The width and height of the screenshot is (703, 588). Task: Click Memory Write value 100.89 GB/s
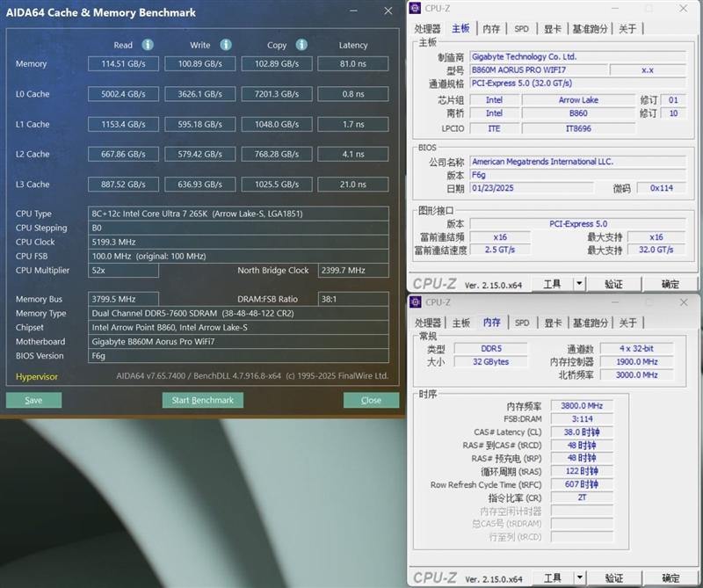[x=200, y=63]
